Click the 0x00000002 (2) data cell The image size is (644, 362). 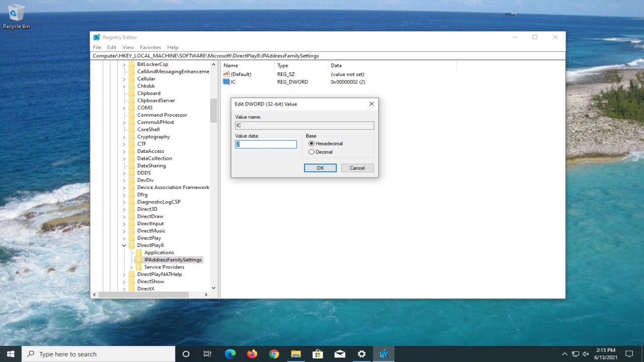[348, 82]
